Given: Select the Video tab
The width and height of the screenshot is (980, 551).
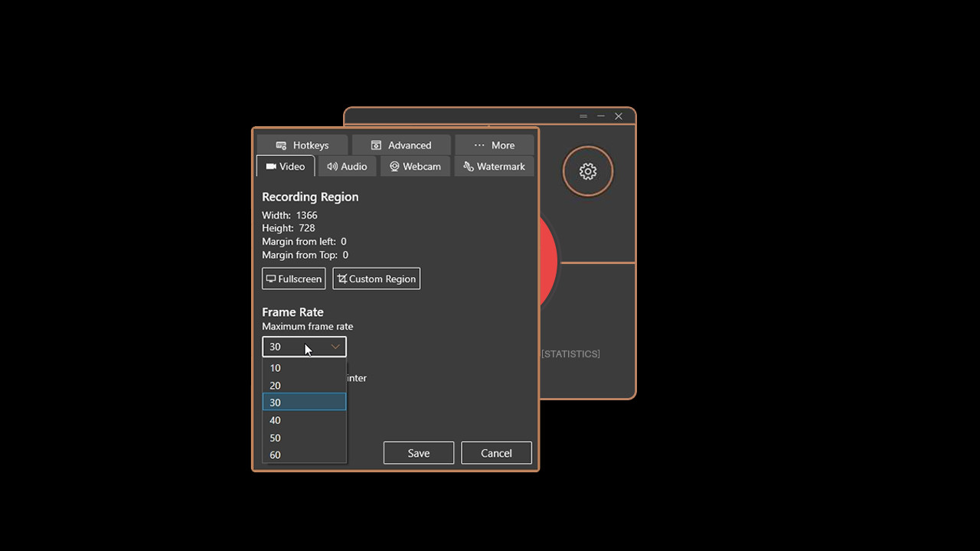Looking at the screenshot, I should 286,166.
